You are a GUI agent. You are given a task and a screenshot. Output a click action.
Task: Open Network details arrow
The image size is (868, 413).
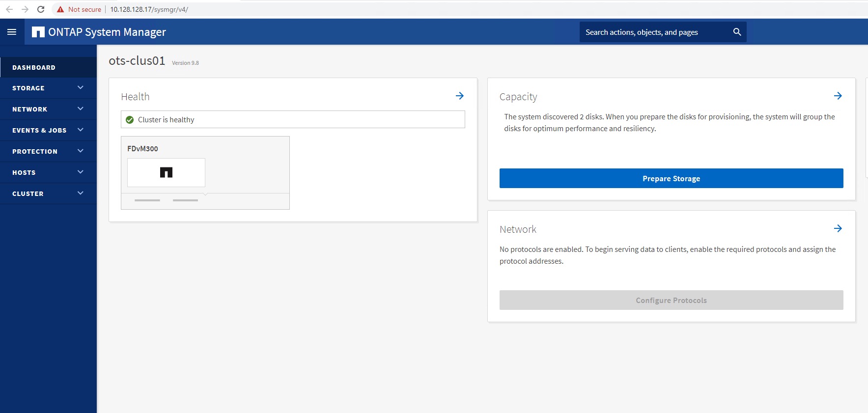pos(838,228)
